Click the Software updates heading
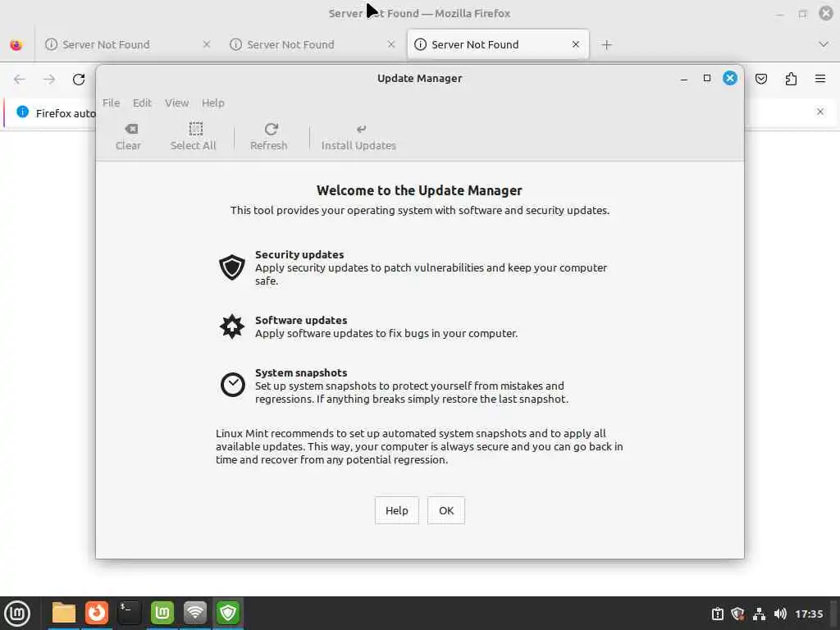 [301, 320]
